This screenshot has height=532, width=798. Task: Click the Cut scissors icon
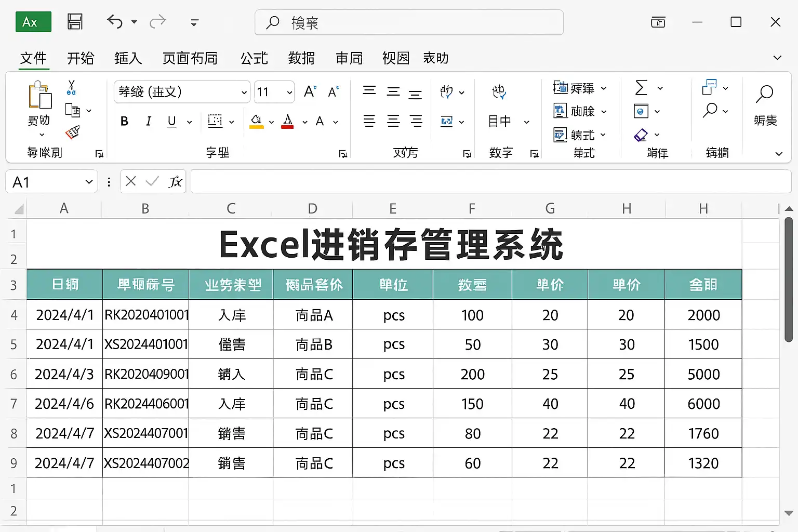tap(72, 87)
